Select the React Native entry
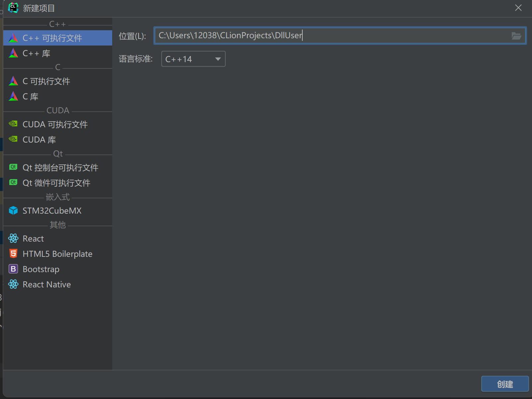Viewport: 532px width, 399px height. [58, 284]
